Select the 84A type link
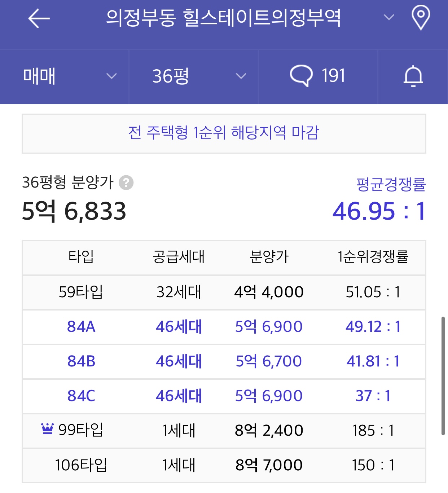 coord(81,326)
